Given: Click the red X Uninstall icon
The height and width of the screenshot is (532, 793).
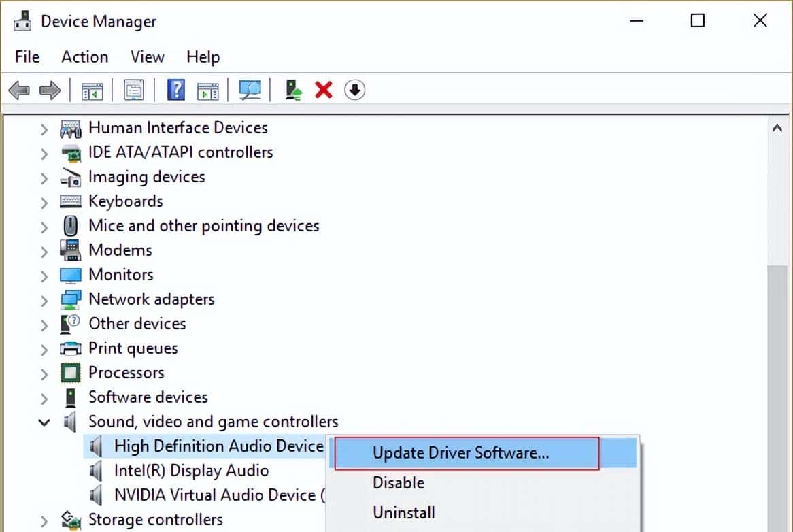Looking at the screenshot, I should tap(324, 90).
